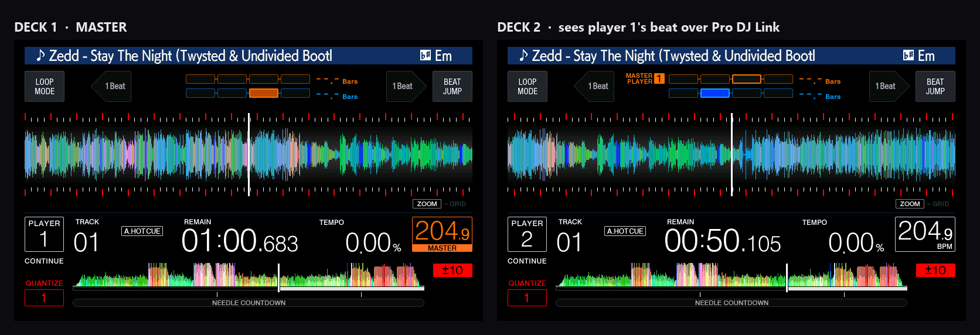Click the remain time 01:00.683 on Deck 1

pyautogui.click(x=240, y=241)
